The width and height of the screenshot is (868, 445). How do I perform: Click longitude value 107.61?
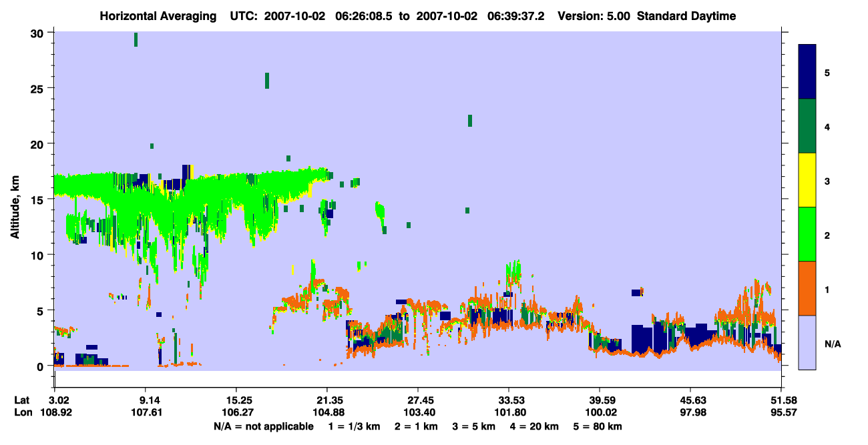[x=146, y=412]
